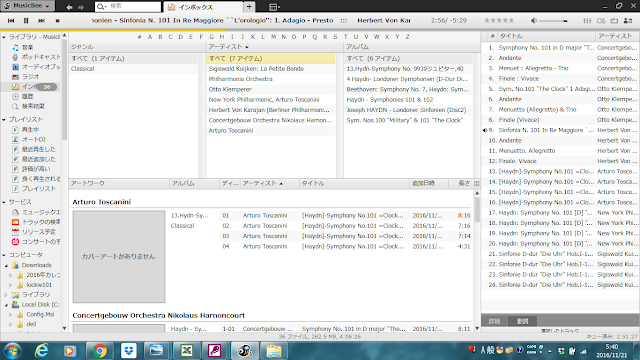The width and height of the screenshot is (640, 360).
Task: Expand the lockw101 folder node
Action: (x=11, y=285)
